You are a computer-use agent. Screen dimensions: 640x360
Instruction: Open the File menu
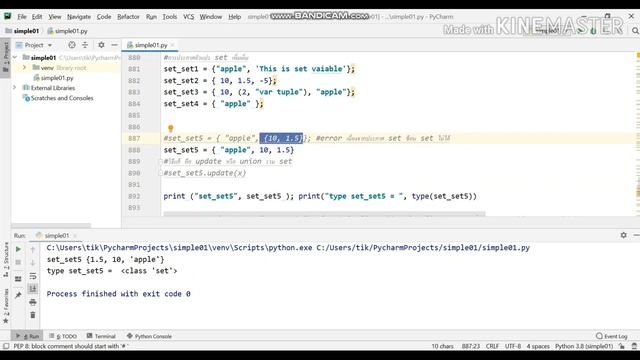tap(22, 17)
